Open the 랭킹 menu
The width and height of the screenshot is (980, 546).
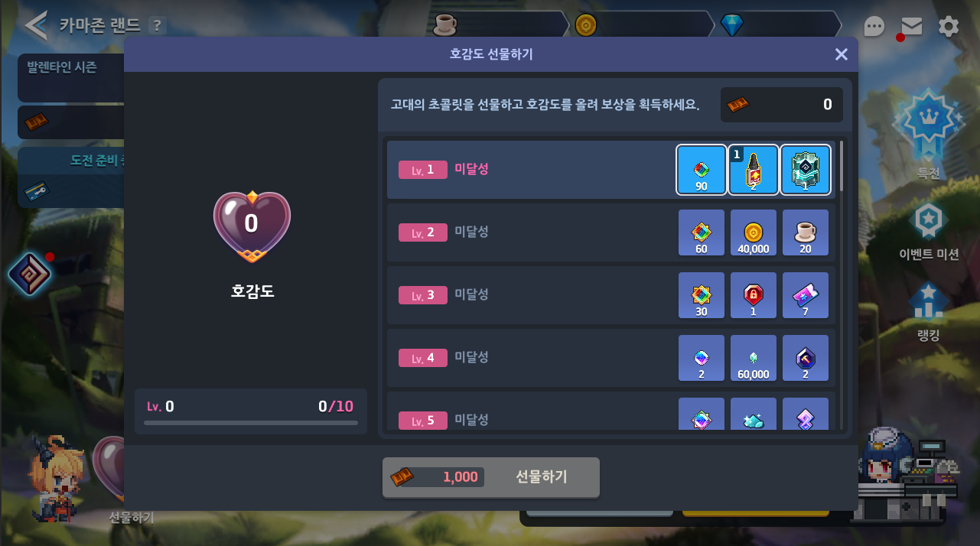click(928, 312)
